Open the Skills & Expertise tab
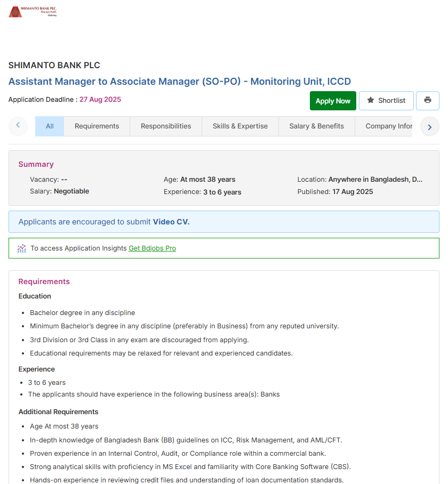This screenshot has width=448, height=484. click(x=240, y=126)
